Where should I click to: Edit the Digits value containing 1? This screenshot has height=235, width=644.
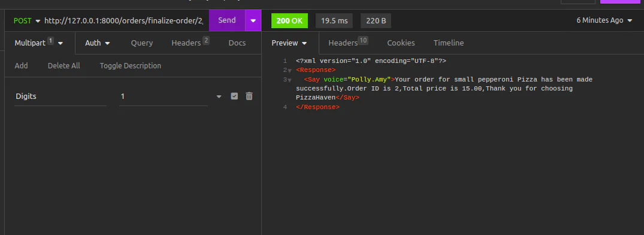point(164,97)
